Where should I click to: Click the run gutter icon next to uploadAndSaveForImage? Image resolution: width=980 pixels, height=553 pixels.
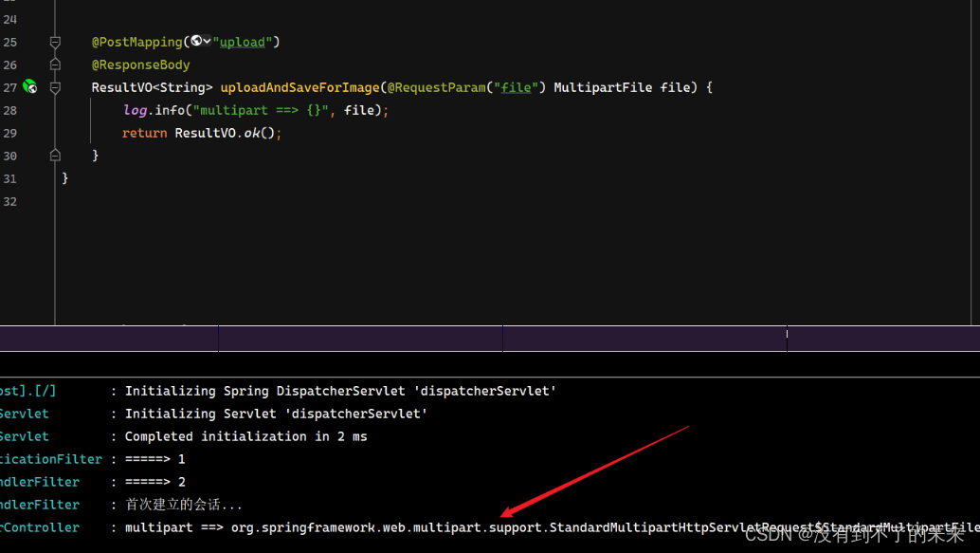[x=31, y=87]
